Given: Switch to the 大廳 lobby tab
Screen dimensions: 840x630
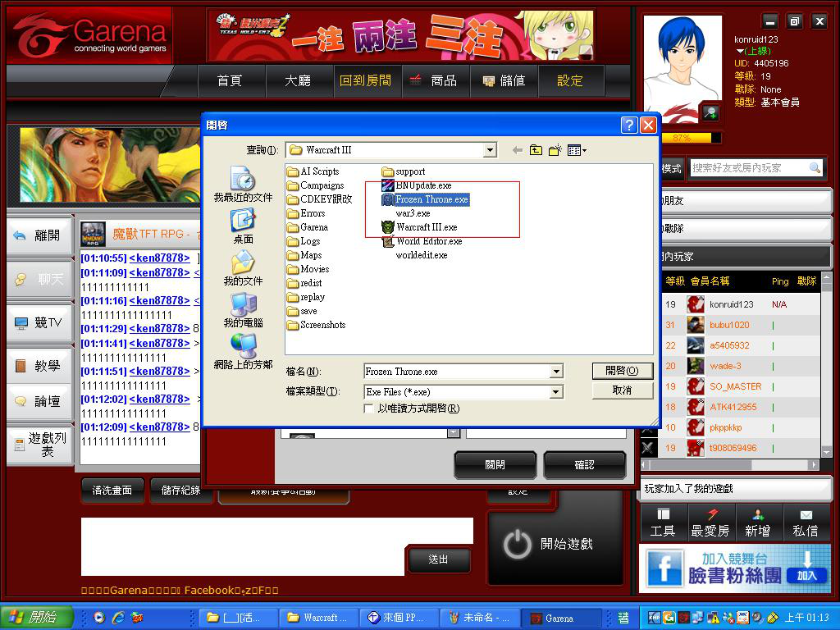Looking at the screenshot, I should [298, 81].
